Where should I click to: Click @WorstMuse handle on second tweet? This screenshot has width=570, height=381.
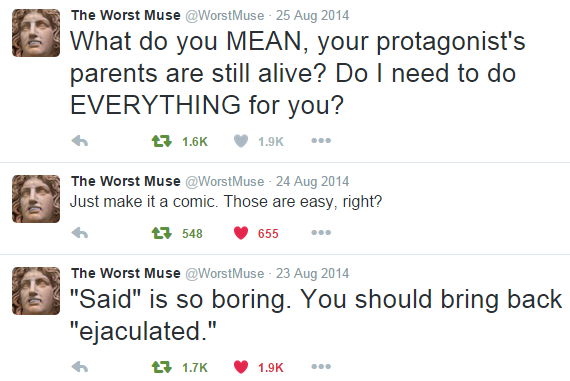coord(225,181)
